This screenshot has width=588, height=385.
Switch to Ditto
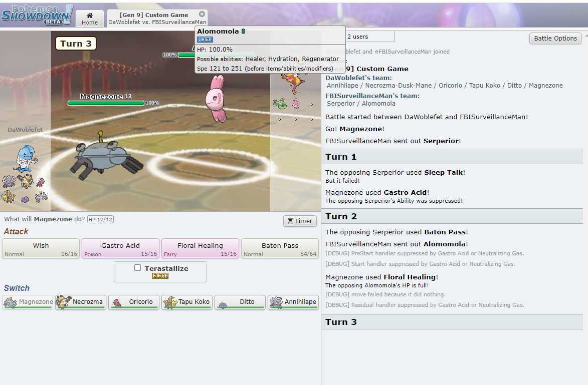240,302
